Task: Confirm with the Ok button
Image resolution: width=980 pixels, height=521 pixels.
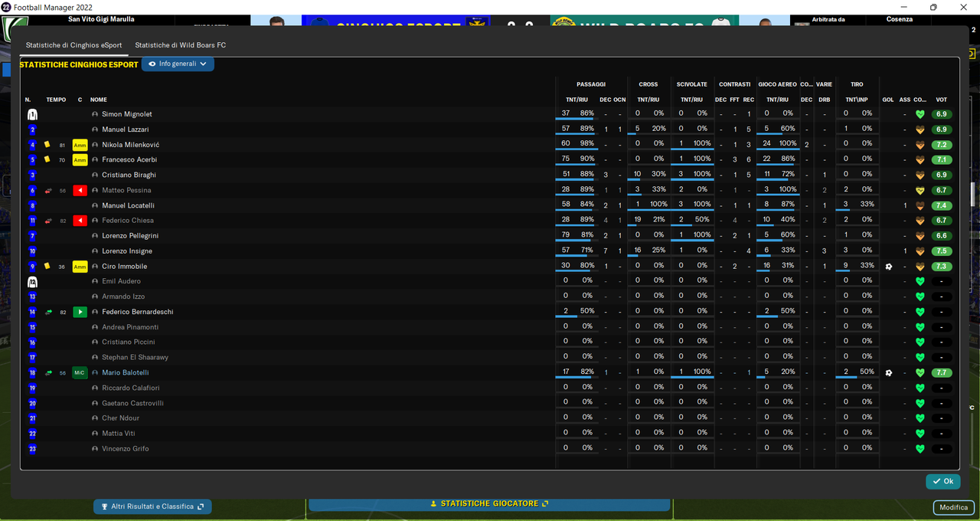Action: [942, 481]
